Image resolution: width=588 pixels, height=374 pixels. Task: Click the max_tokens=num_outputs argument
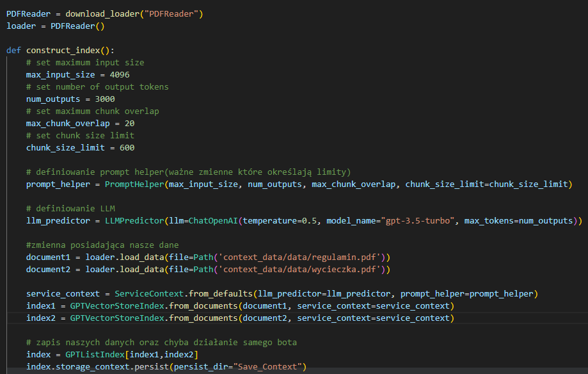(x=519, y=221)
